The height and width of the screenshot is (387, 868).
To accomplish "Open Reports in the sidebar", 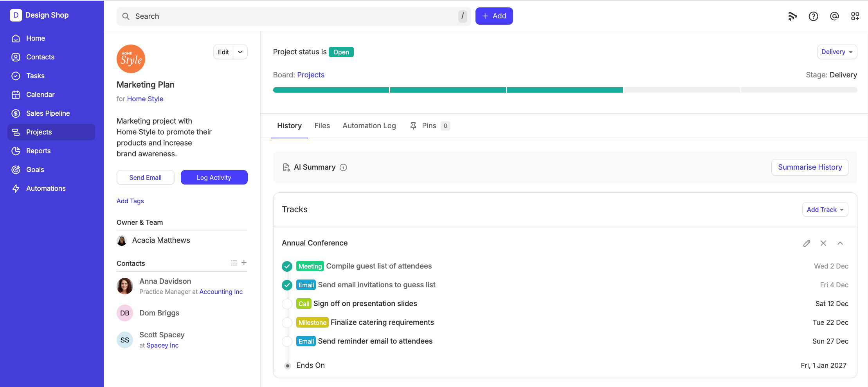I will [x=51, y=151].
